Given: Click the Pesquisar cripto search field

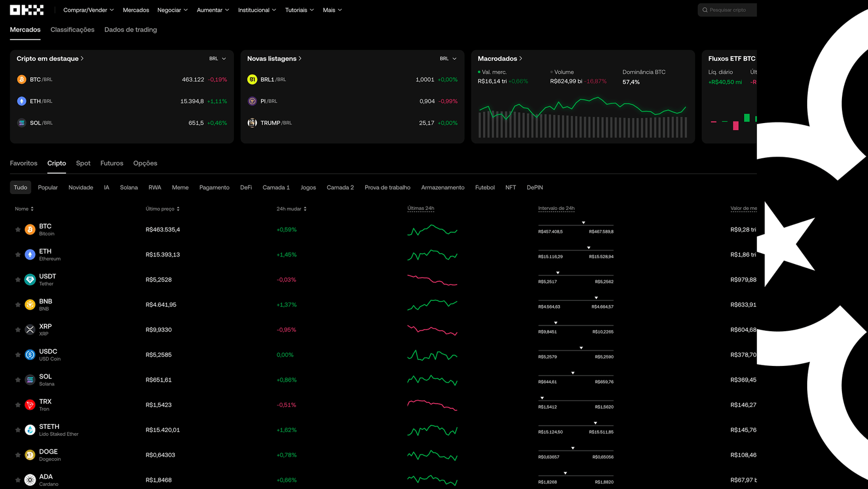Looking at the screenshot, I should [728, 10].
